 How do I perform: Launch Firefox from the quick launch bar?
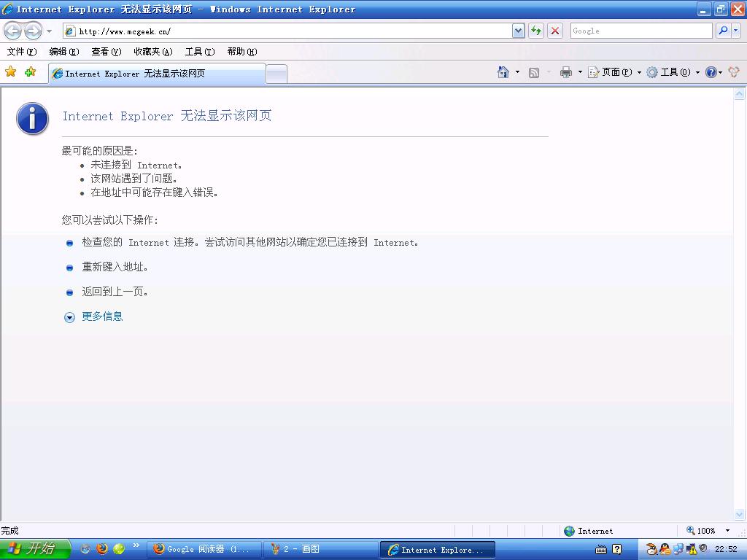tap(102, 549)
